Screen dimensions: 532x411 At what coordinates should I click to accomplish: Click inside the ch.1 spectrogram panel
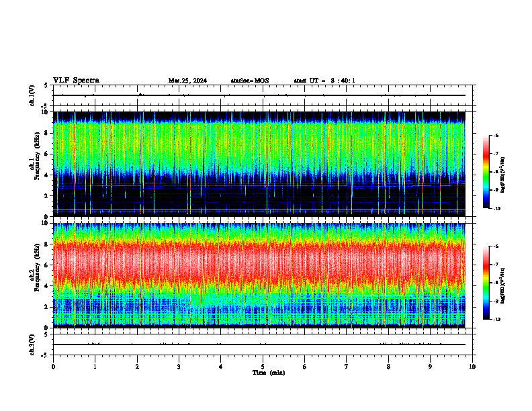pos(259,164)
